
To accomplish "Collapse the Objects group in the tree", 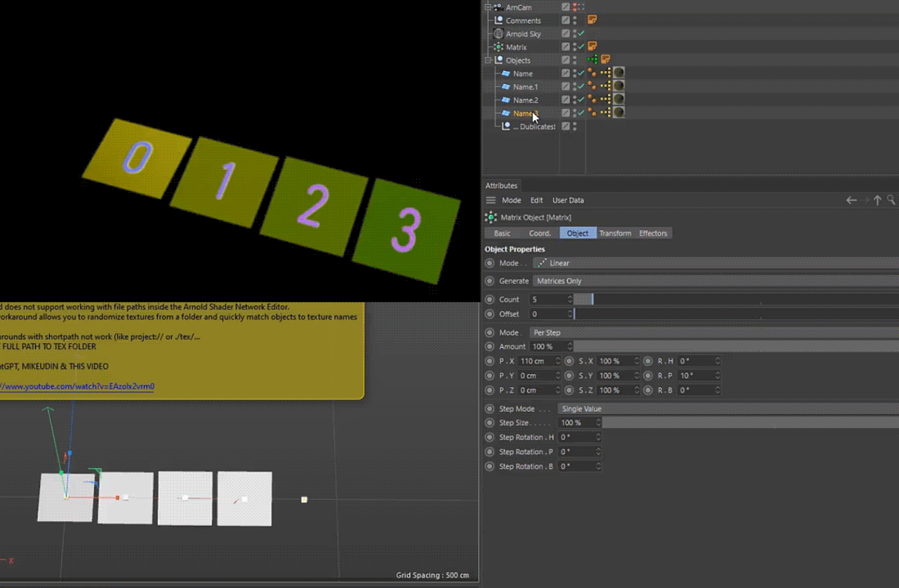I will [x=488, y=60].
